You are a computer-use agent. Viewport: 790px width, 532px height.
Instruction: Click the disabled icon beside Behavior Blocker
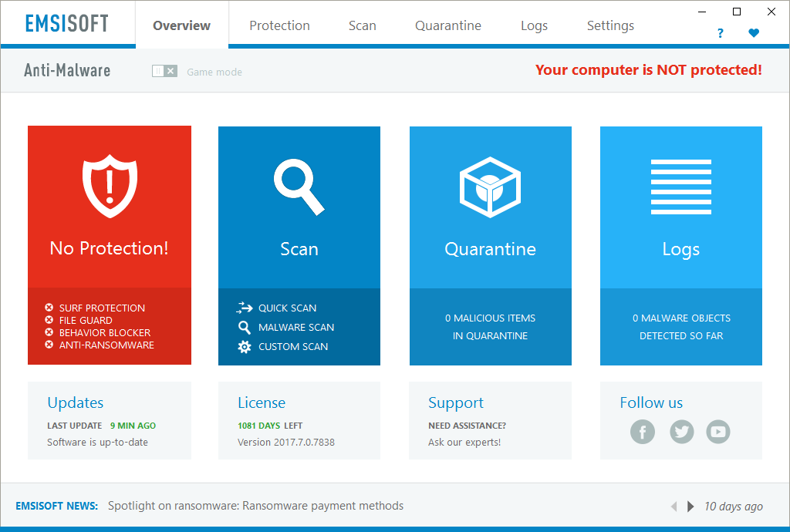coord(49,332)
